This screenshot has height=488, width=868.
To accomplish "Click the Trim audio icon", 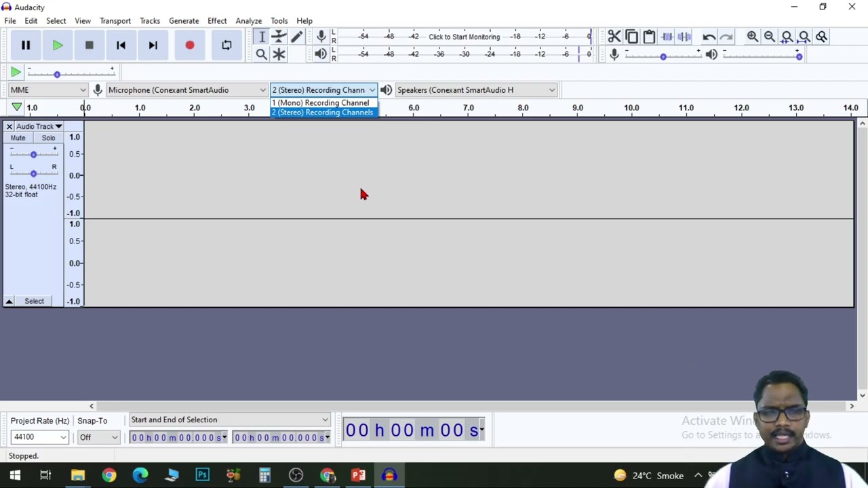I will (x=667, y=37).
